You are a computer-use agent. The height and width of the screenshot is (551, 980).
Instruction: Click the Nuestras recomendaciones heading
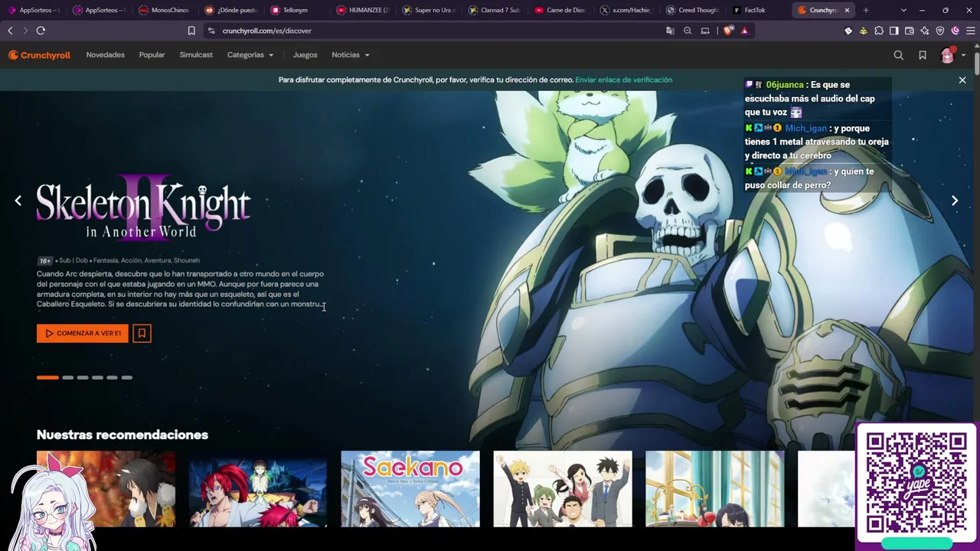coord(122,435)
